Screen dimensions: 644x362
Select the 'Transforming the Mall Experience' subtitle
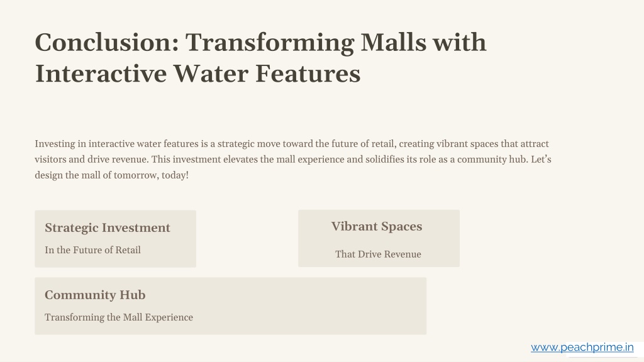(119, 317)
